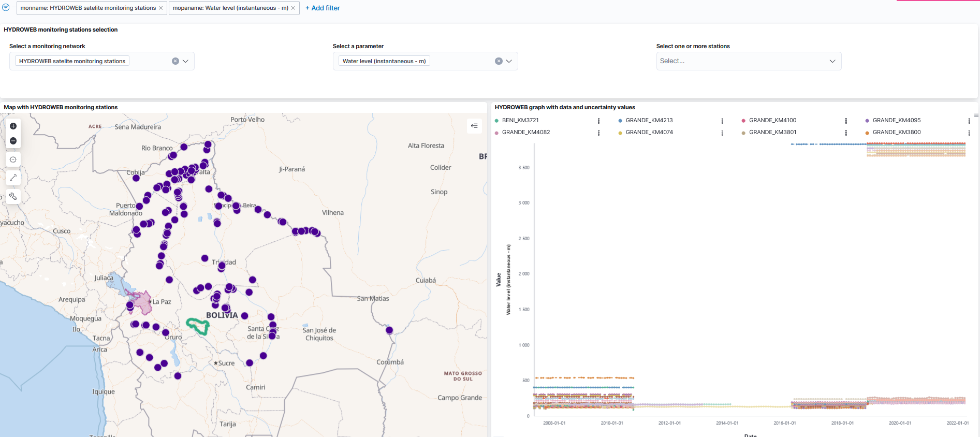This screenshot has width=980, height=437.
Task: Zoom out on the HYDROWEB map
Action: (x=13, y=141)
